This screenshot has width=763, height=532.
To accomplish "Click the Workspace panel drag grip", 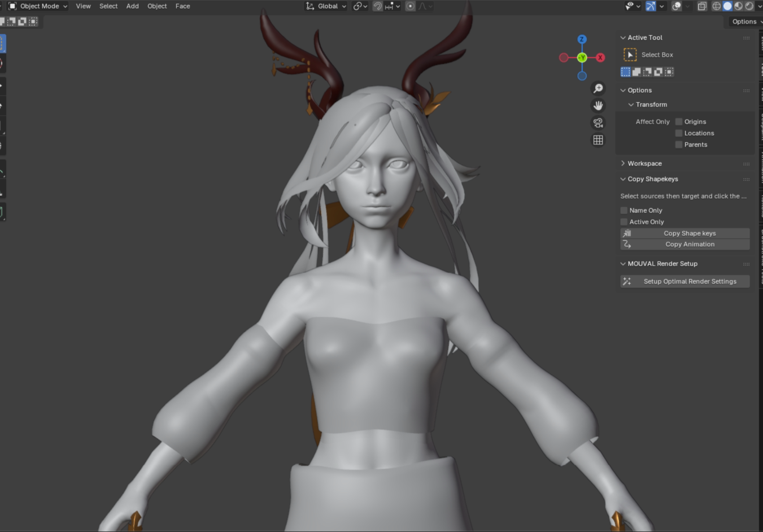I will (746, 164).
